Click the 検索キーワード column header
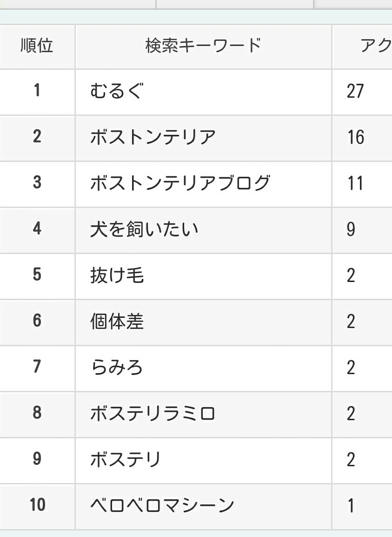Image resolution: width=392 pixels, height=537 pixels. (203, 46)
